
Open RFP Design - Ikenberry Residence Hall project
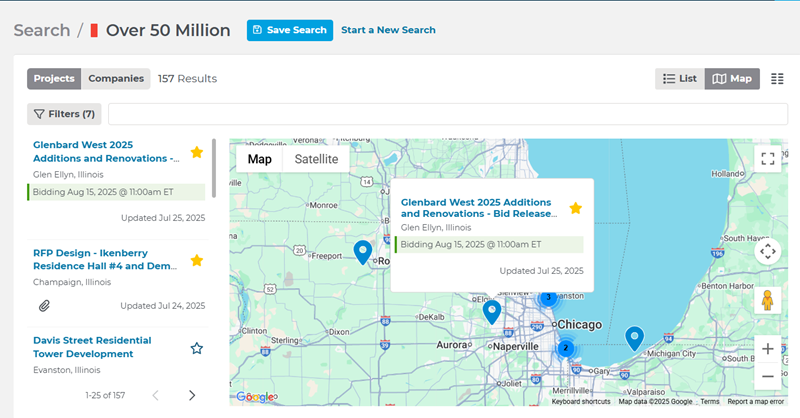click(x=105, y=259)
